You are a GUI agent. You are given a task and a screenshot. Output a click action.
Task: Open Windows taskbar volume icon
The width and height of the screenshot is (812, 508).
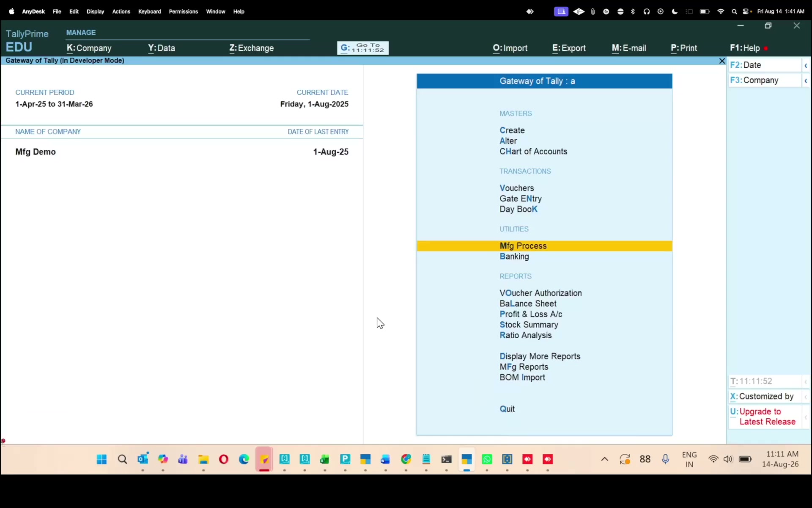pyautogui.click(x=728, y=459)
